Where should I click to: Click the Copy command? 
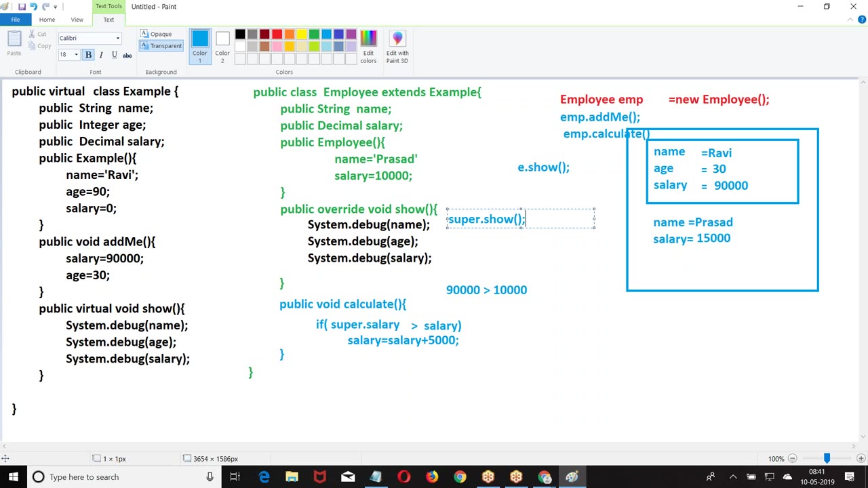point(39,46)
